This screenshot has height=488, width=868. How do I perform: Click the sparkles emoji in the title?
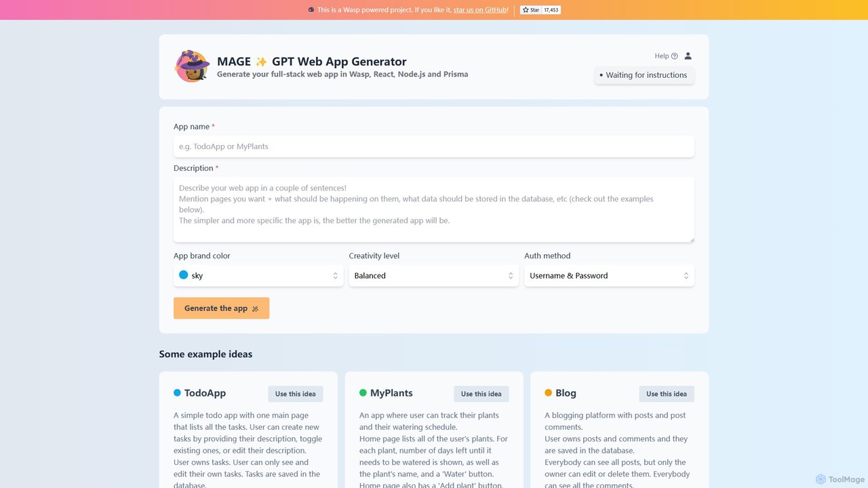[x=261, y=62]
